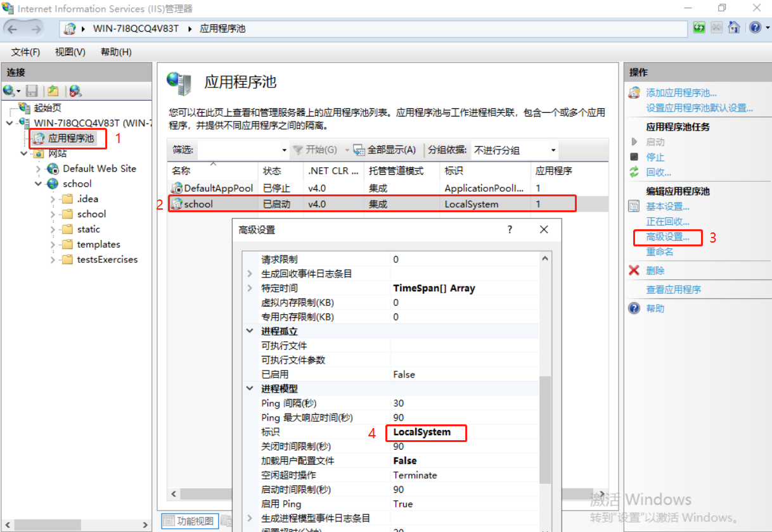Click the Features View (功能视图) tab icon

pos(169,521)
